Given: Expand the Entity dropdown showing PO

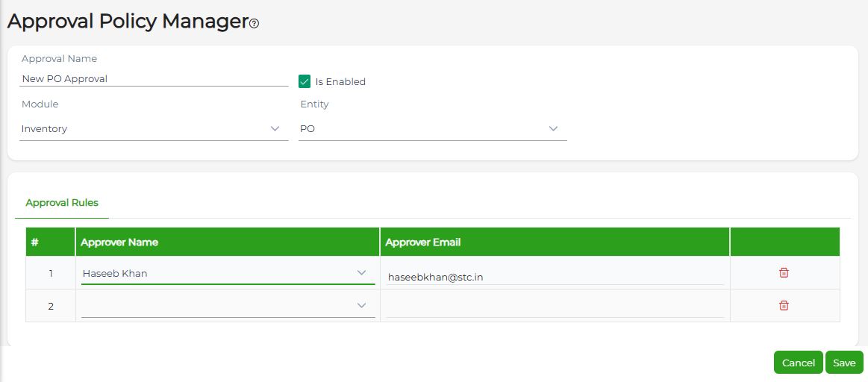Looking at the screenshot, I should [432, 129].
